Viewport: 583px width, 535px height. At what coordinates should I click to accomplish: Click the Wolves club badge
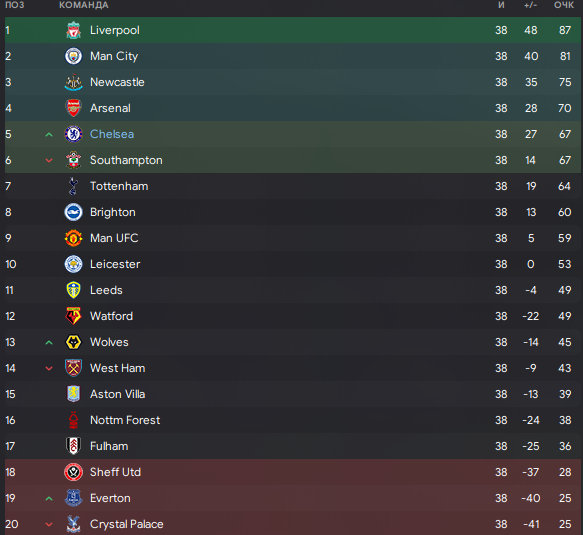[74, 342]
